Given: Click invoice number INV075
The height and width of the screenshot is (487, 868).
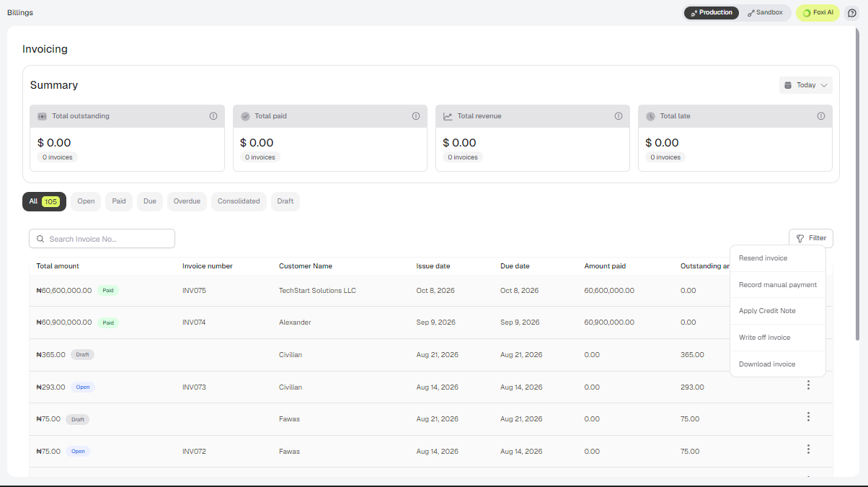Looking at the screenshot, I should click(x=194, y=291).
